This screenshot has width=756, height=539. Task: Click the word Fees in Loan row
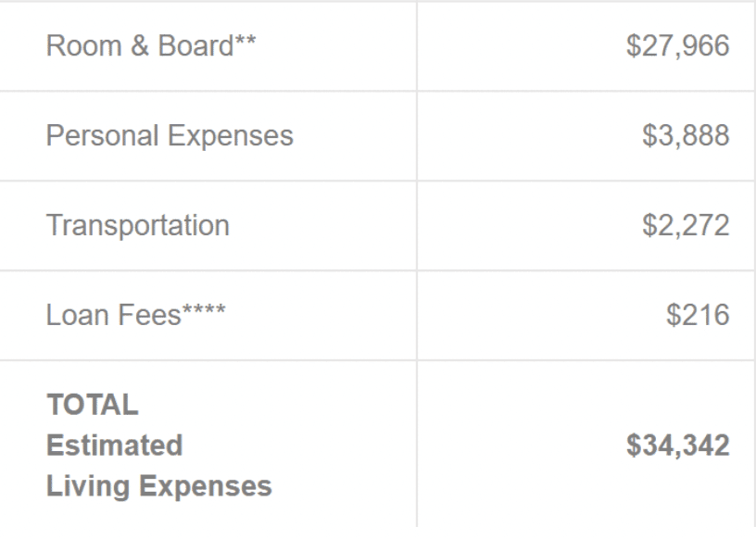(149, 315)
